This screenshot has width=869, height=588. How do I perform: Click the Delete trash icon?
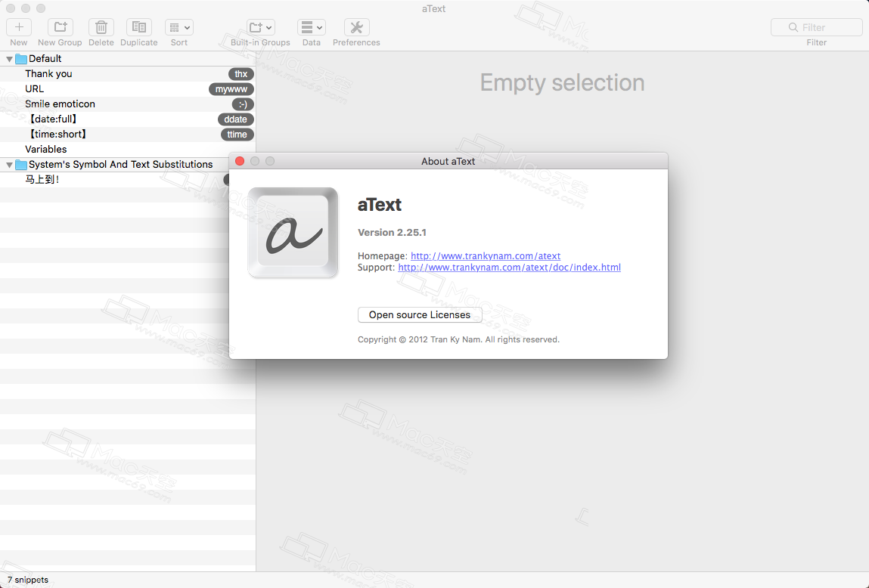point(101,27)
